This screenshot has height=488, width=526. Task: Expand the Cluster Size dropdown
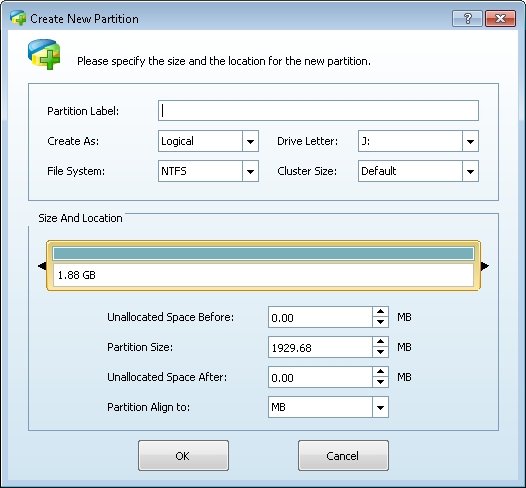[x=470, y=171]
